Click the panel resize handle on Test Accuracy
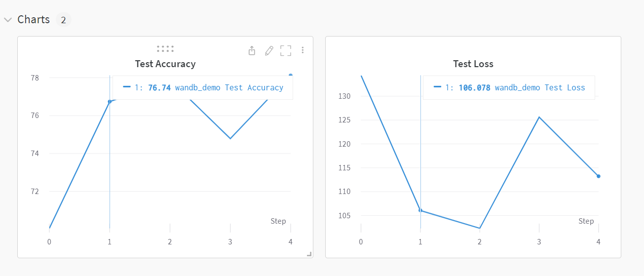The height and width of the screenshot is (276, 644). pos(309,254)
